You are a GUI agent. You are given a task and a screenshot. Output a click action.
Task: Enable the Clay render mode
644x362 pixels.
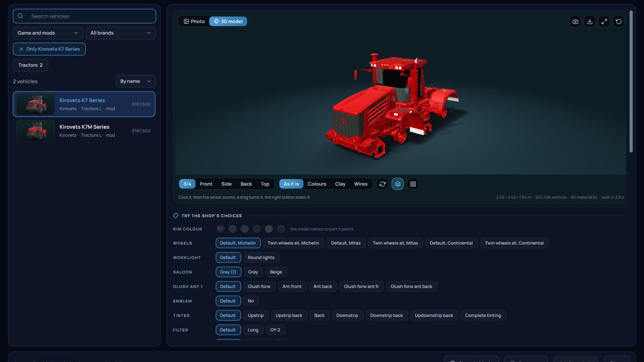click(340, 184)
